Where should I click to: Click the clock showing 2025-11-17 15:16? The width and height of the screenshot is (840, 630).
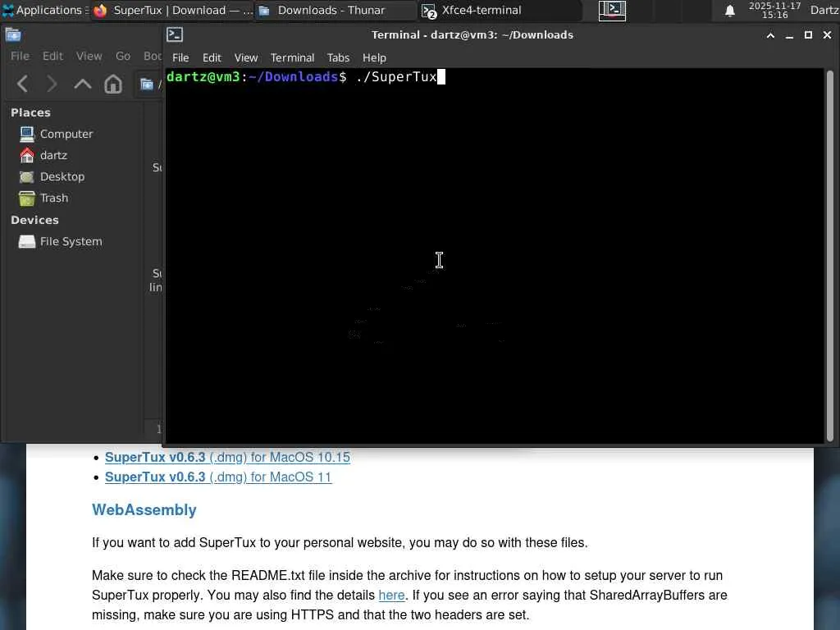coord(774,10)
